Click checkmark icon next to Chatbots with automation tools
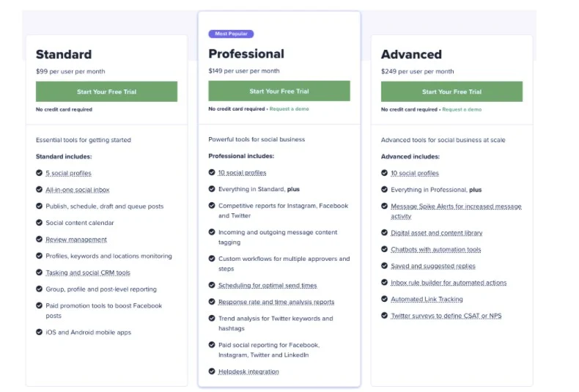This screenshot has width=579, height=392. [384, 249]
